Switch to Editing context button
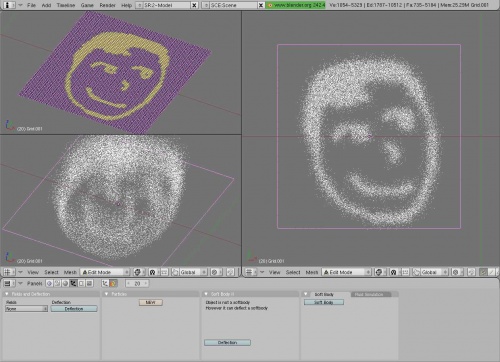This screenshot has width=500, height=362. [81, 284]
